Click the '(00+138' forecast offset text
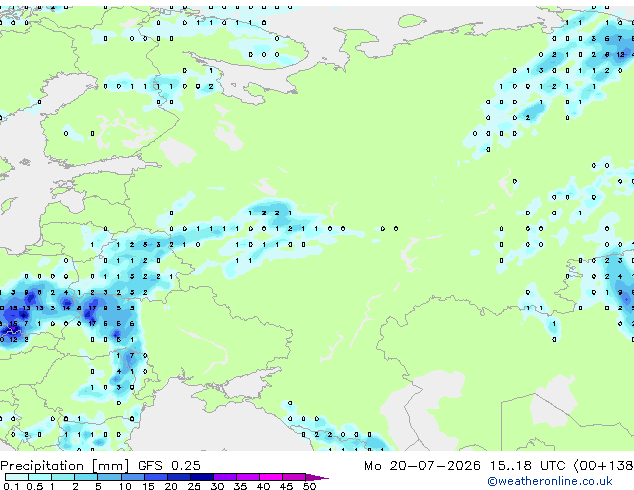Image resolution: width=634 pixels, height=490 pixels. (603, 466)
